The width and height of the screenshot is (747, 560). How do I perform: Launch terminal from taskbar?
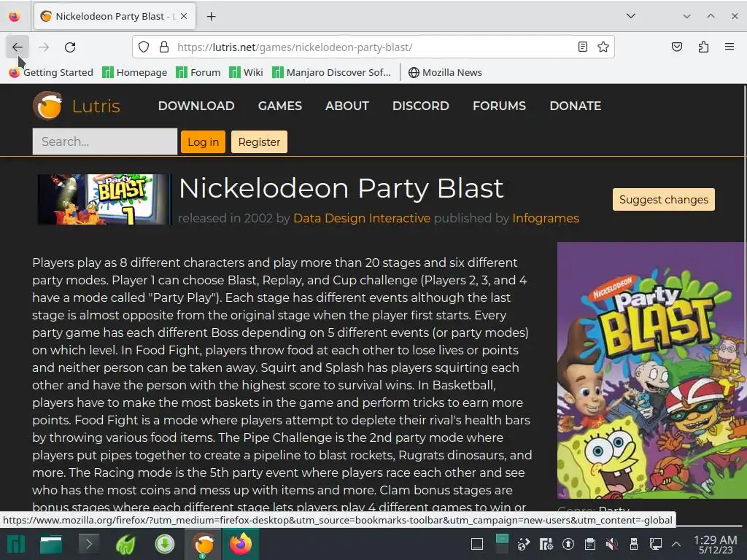coord(88,544)
